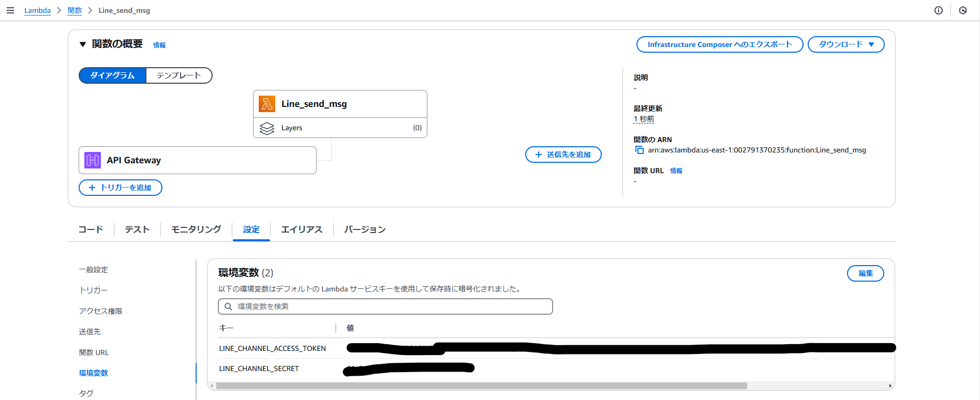Image resolution: width=980 pixels, height=400 pixels.
Task: Click the API Gateway purple icon
Action: 93,160
